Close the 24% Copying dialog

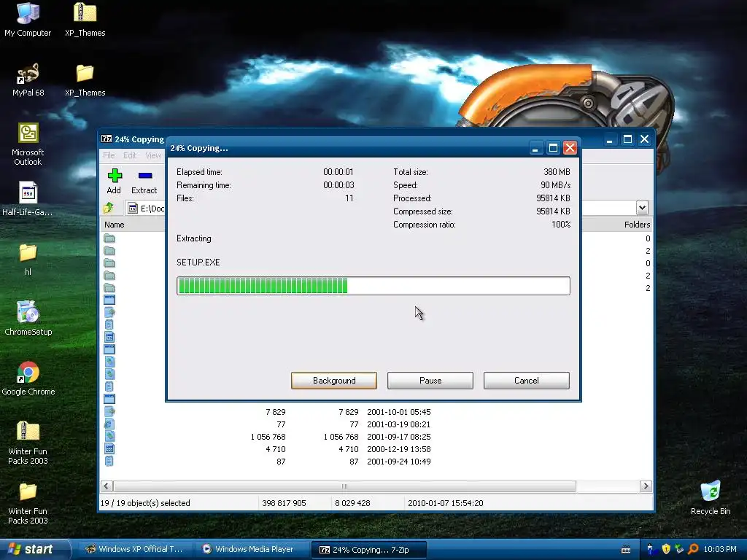click(570, 148)
